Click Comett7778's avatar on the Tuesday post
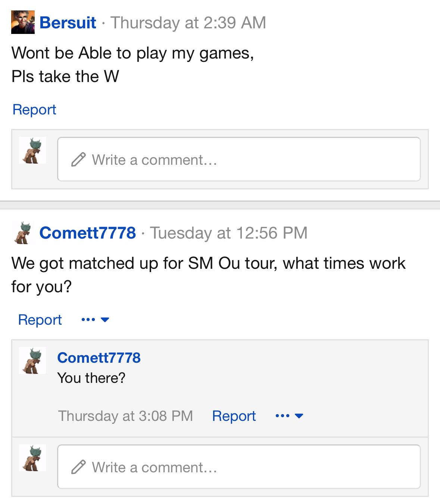440x504 pixels. point(23,233)
